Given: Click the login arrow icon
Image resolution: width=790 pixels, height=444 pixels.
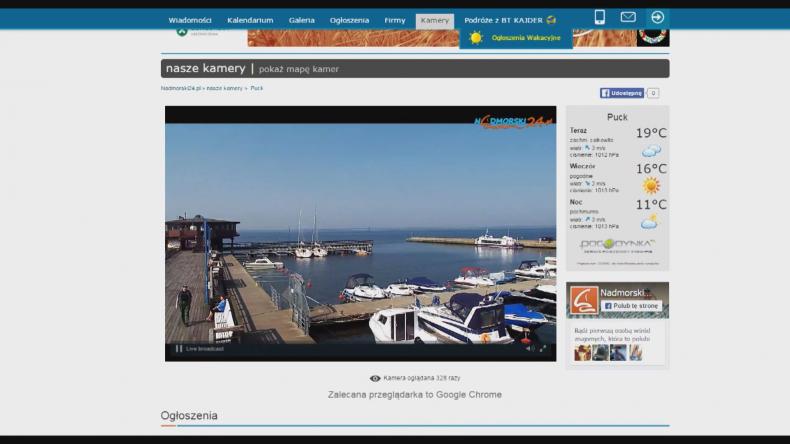Looking at the screenshot, I should click(x=657, y=17).
